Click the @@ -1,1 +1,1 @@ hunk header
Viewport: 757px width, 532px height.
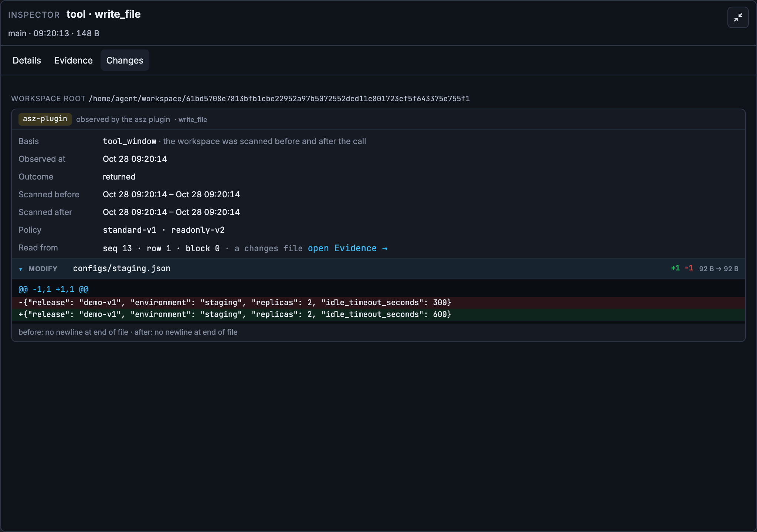(x=53, y=289)
